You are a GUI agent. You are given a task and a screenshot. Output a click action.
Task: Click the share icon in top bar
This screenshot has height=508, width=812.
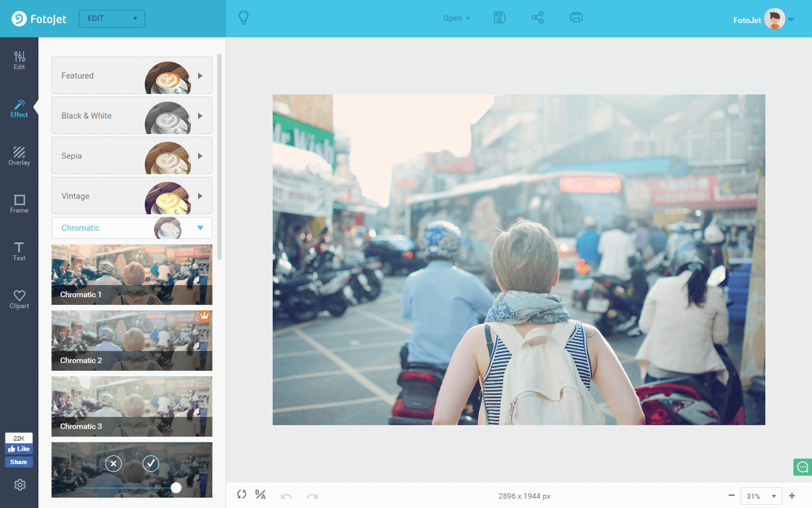538,18
